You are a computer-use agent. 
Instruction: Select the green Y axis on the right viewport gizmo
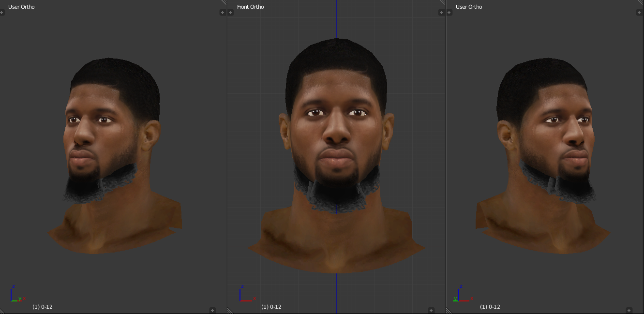tap(455, 301)
